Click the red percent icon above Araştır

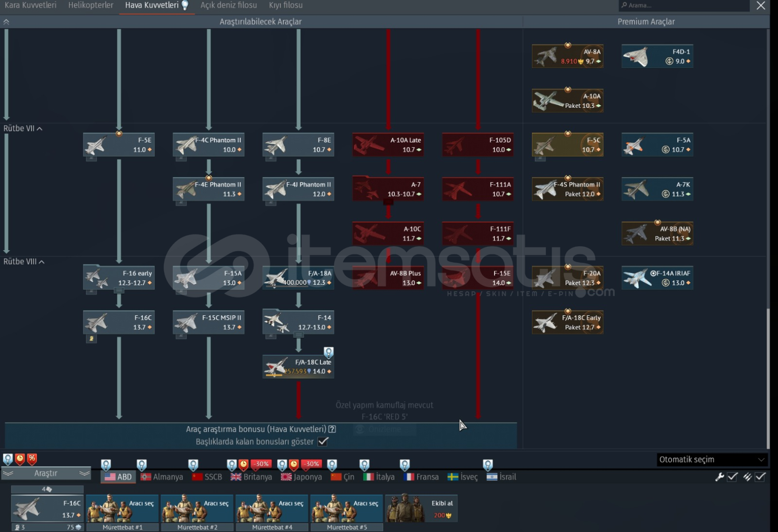coord(32,459)
